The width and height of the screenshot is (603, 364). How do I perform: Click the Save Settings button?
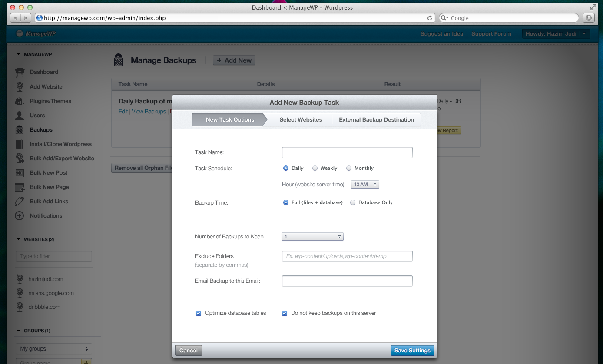pyautogui.click(x=412, y=351)
